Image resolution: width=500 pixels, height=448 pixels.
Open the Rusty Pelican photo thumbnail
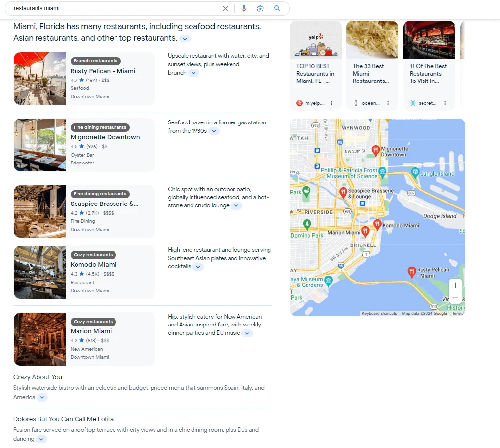pyautogui.click(x=39, y=79)
